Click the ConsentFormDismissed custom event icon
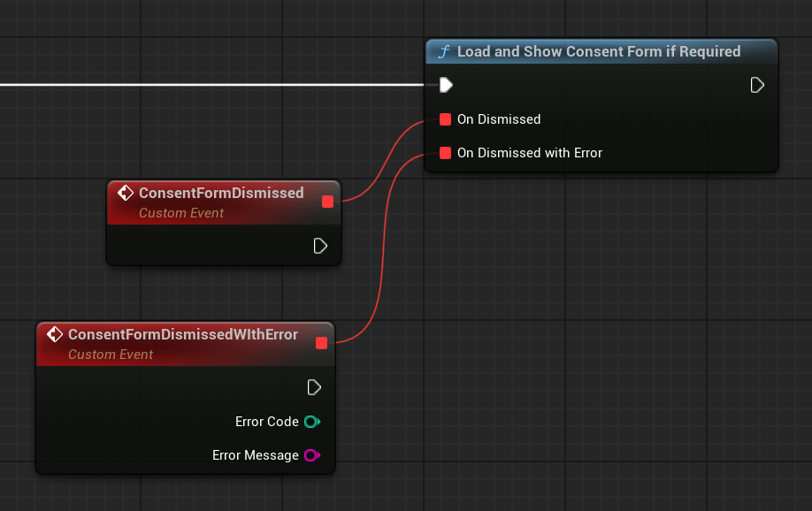The height and width of the screenshot is (511, 812). point(126,193)
